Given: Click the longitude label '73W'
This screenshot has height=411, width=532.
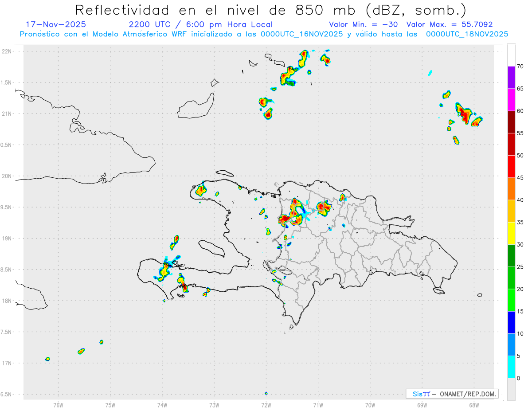Looking at the screenshot, I should click(x=214, y=404).
